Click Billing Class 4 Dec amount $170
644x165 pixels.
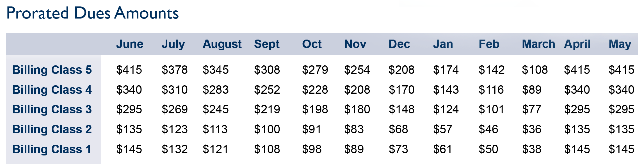401,90
